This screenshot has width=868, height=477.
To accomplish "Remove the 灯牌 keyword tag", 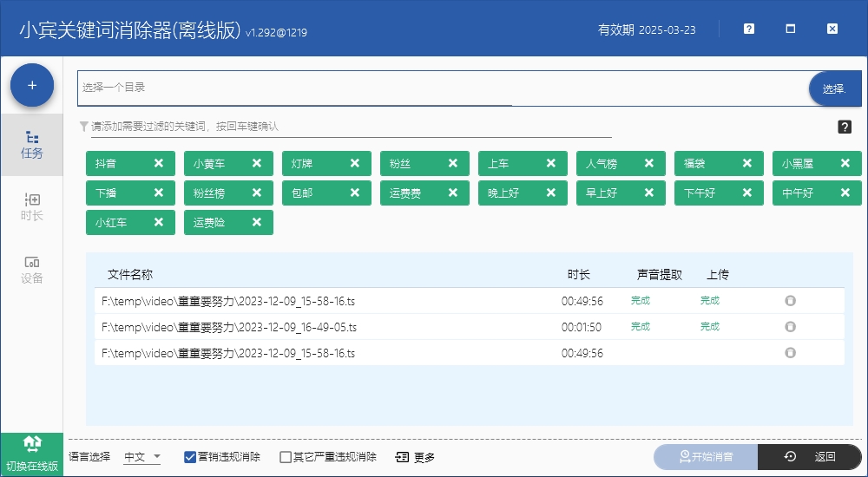I will (x=354, y=163).
